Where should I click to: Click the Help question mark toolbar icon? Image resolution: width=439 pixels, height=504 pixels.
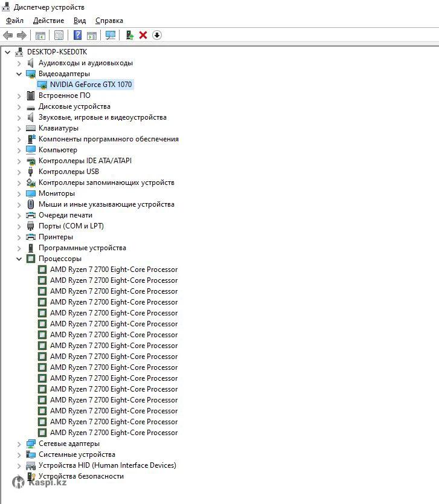(x=77, y=35)
